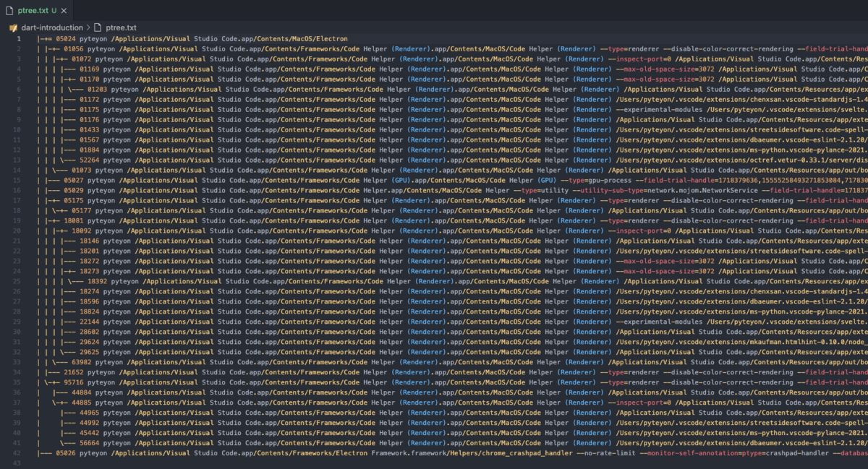Click process ID 18201

pos(90,251)
